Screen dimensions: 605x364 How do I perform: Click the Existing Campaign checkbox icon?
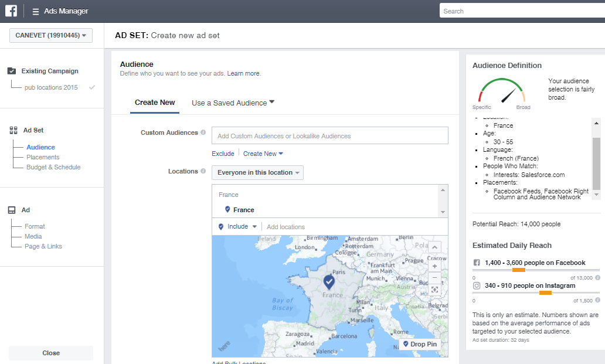[12, 71]
